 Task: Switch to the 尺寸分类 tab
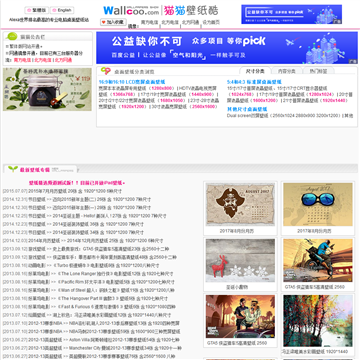click(255, 71)
